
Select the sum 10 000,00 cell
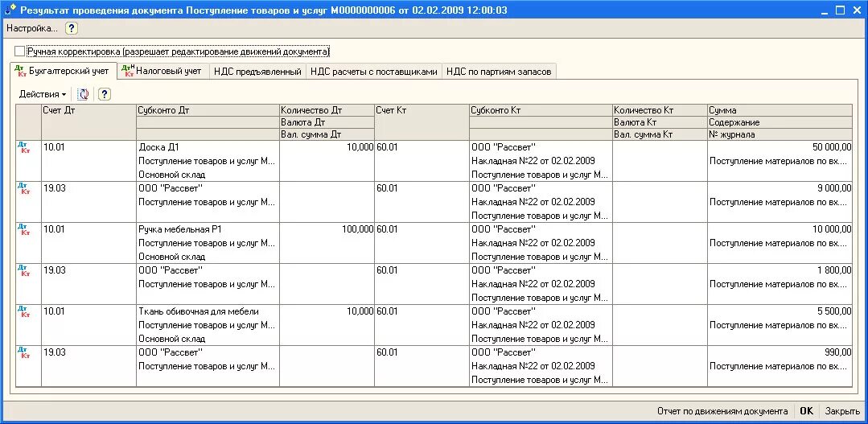coord(780,229)
